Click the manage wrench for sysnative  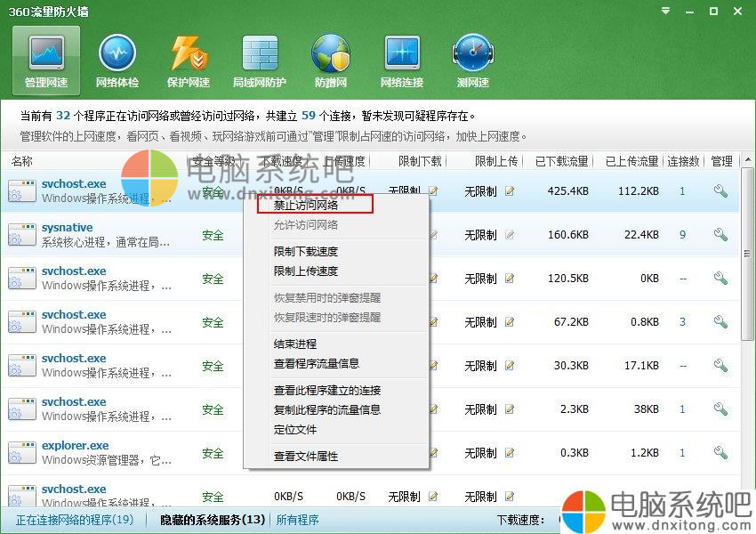(x=720, y=235)
